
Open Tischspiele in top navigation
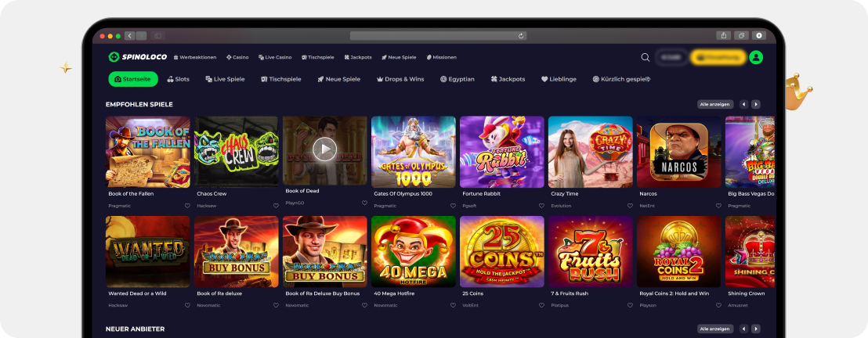(x=318, y=57)
